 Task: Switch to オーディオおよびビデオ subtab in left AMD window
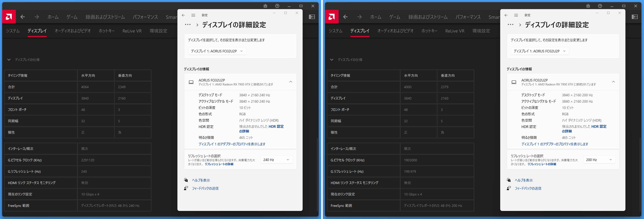pos(72,31)
